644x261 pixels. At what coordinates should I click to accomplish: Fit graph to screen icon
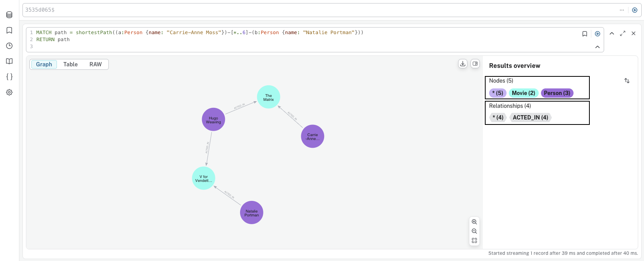474,240
